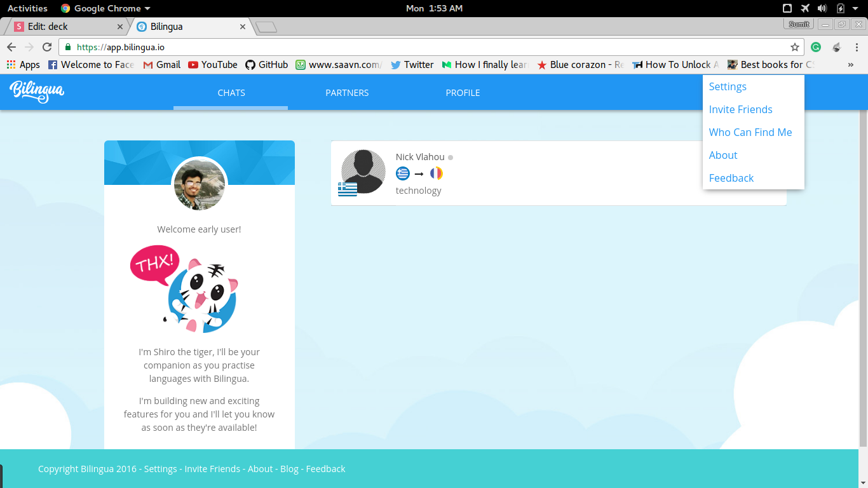Show more bookmarks with double chevron

pos(851,65)
